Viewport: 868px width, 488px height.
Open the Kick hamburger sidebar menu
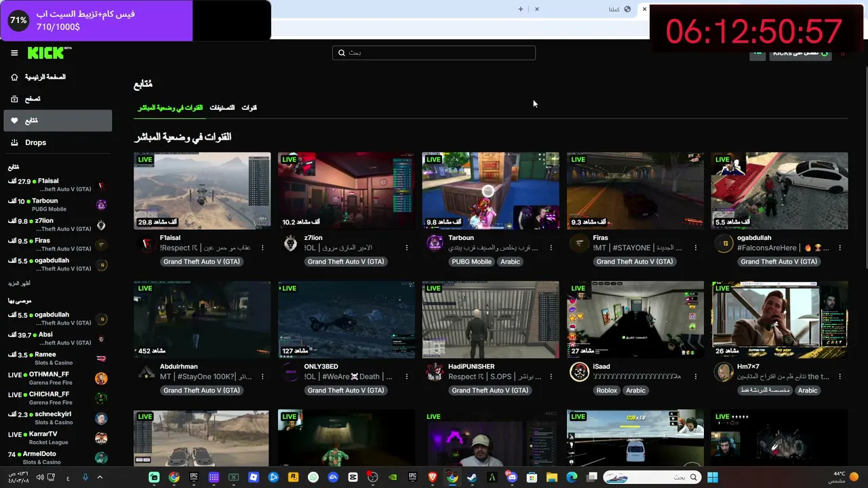[x=14, y=53]
